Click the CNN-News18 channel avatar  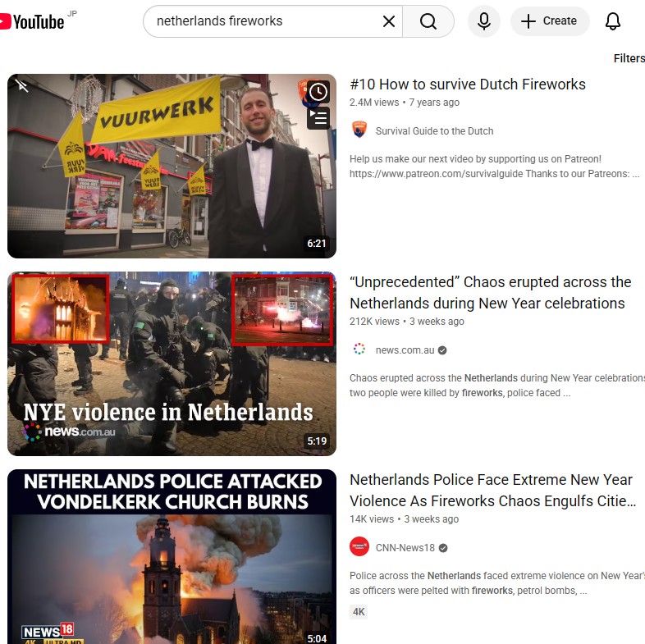(359, 547)
